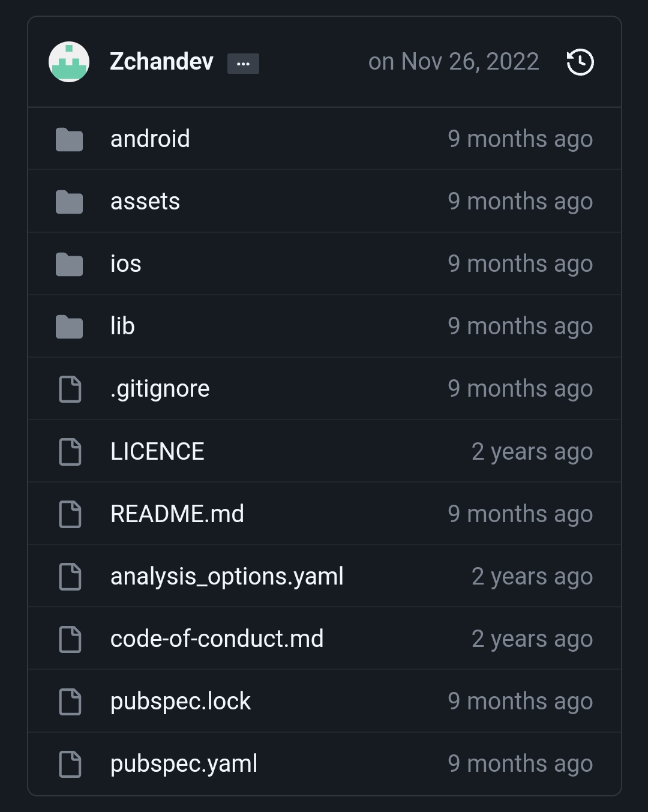Click the .gitignore file icon

click(x=70, y=389)
